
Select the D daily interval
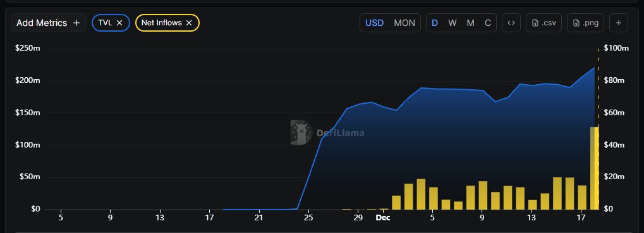[x=435, y=23]
